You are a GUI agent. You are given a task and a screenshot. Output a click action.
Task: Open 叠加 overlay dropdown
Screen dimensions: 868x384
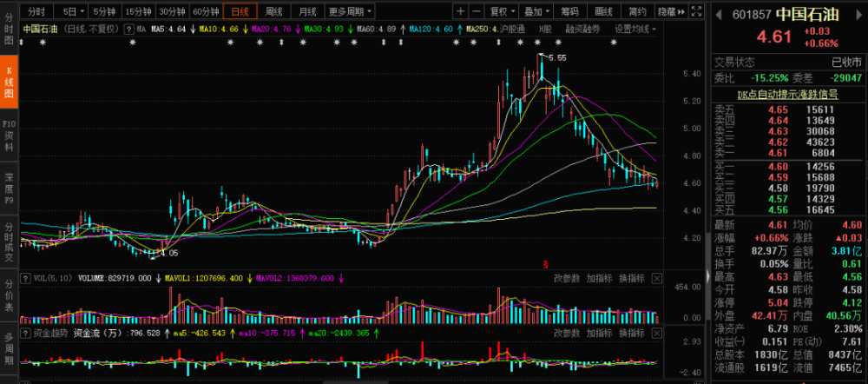(536, 11)
